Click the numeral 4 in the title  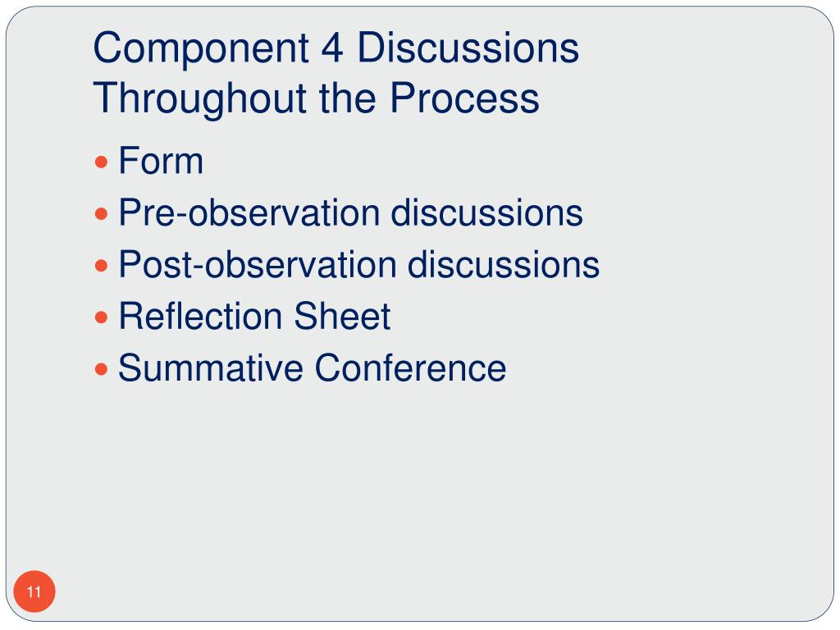tap(332, 48)
